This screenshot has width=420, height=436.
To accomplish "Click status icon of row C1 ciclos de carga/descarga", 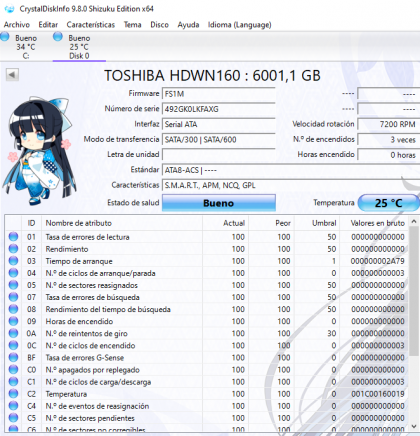I will click(x=13, y=382).
